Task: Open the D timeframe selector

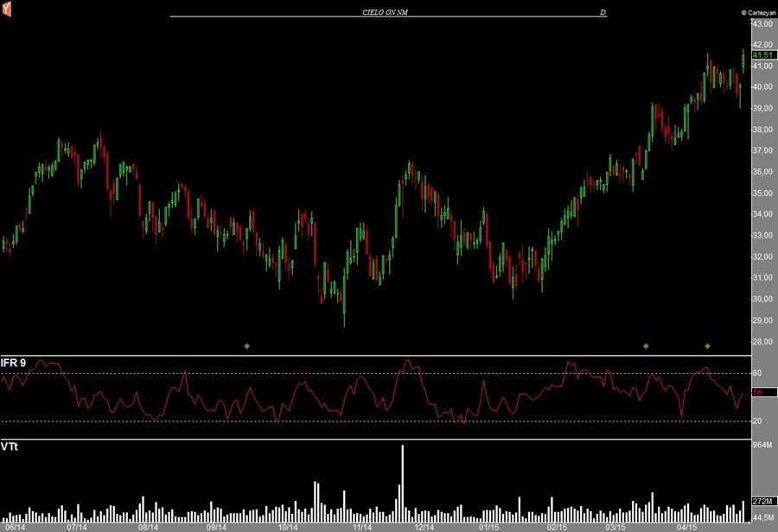Action: 603,12
